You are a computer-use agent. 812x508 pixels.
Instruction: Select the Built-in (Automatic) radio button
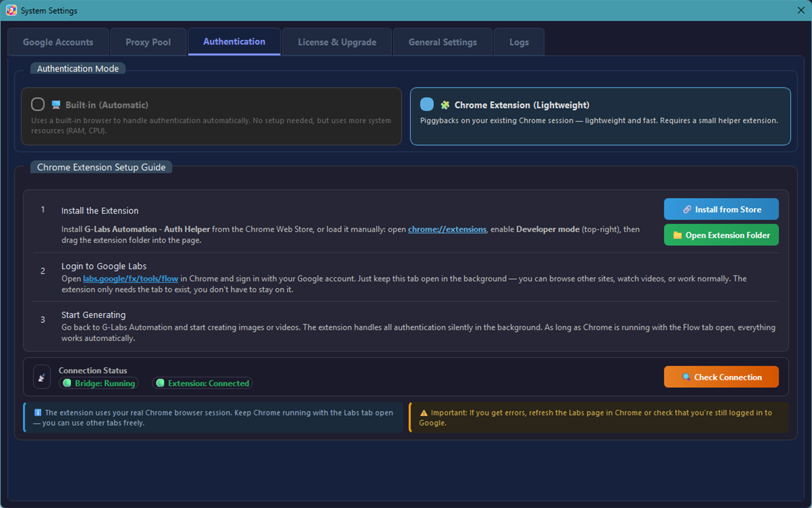coord(38,104)
